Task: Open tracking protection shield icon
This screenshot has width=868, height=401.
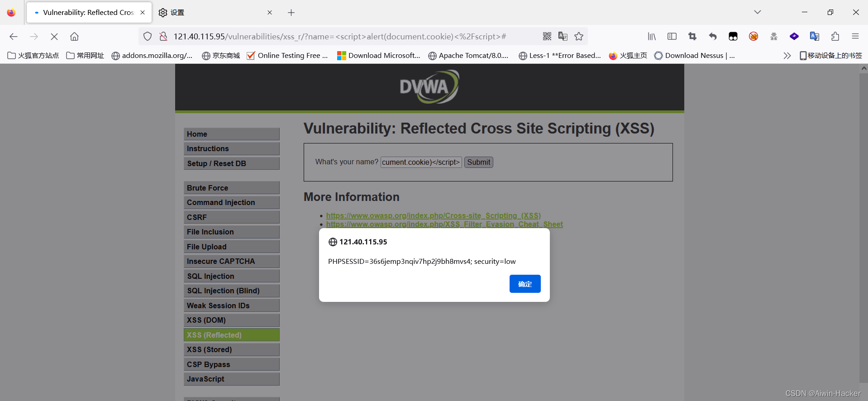Action: click(148, 37)
